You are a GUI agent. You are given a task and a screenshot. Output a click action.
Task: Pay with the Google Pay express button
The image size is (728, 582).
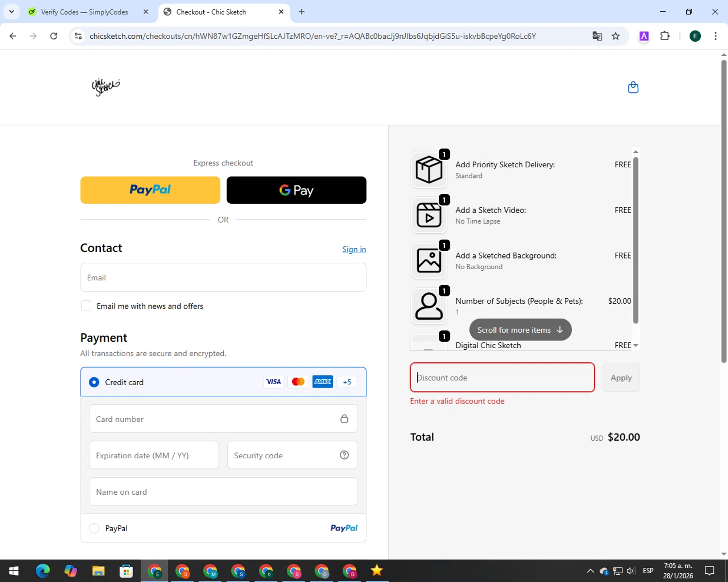pyautogui.click(x=297, y=190)
